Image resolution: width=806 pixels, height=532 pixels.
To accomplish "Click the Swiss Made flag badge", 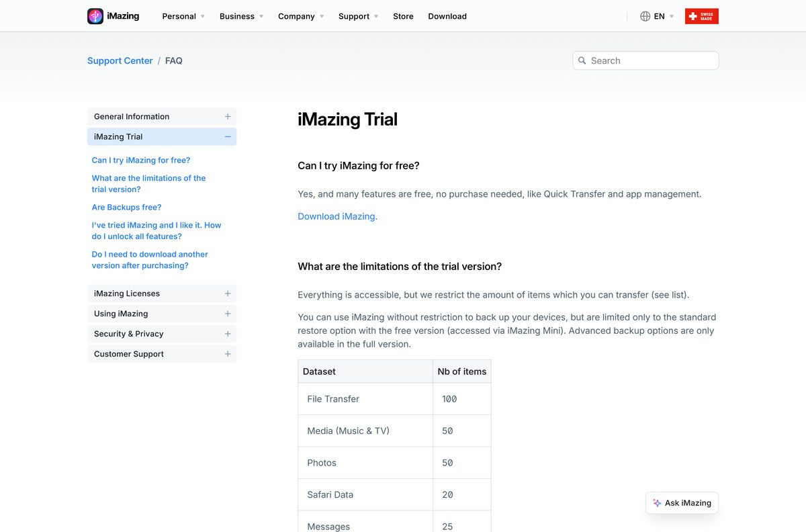I will click(x=702, y=16).
